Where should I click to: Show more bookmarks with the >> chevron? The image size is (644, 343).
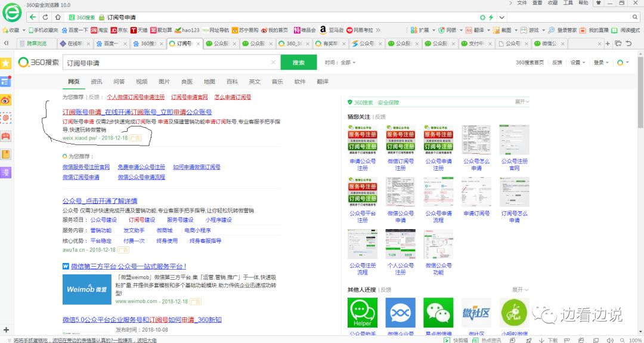(x=378, y=30)
